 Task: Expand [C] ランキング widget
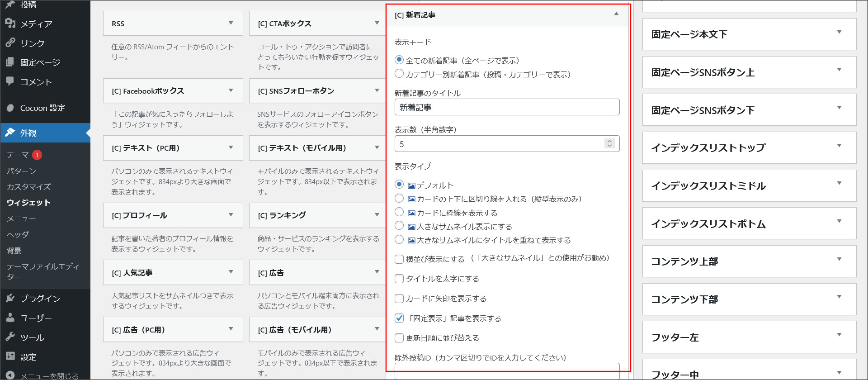tap(377, 215)
